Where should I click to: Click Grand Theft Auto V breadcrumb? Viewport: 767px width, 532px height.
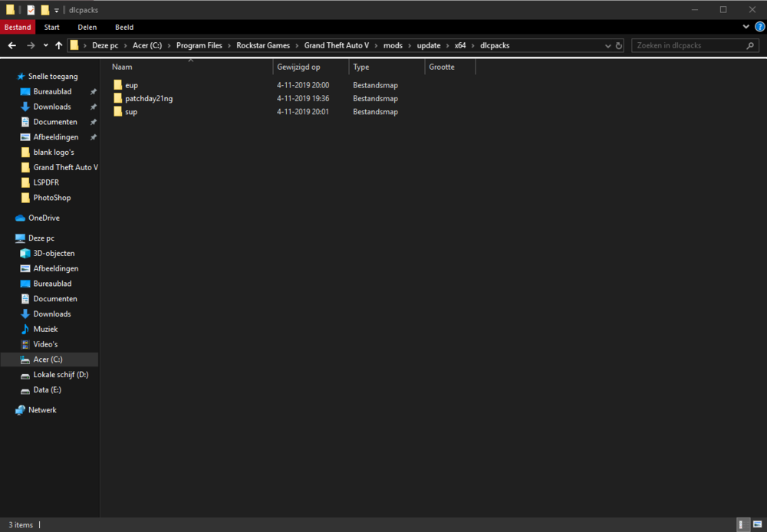coord(337,45)
